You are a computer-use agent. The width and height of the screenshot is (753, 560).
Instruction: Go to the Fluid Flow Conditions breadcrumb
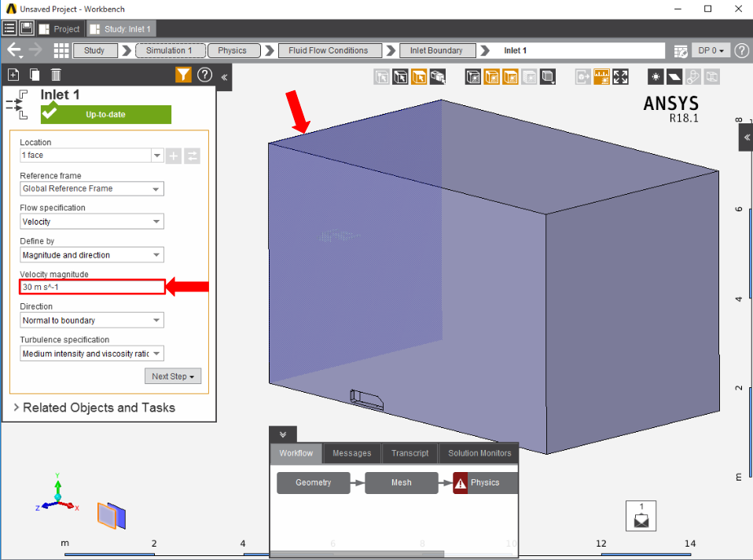click(330, 50)
